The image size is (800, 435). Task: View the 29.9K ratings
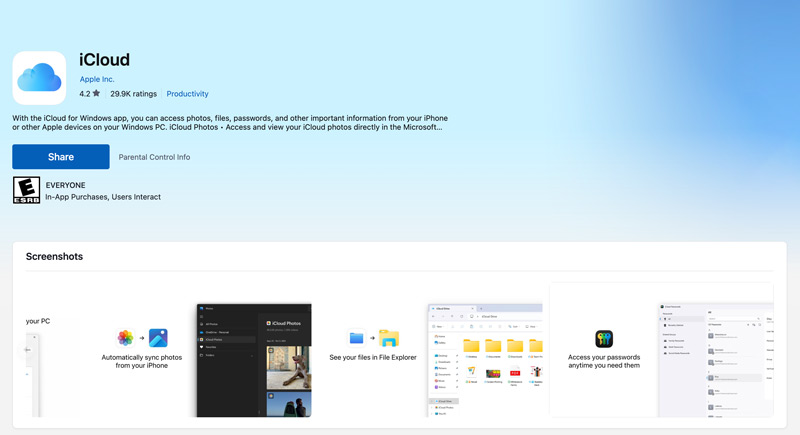(134, 94)
